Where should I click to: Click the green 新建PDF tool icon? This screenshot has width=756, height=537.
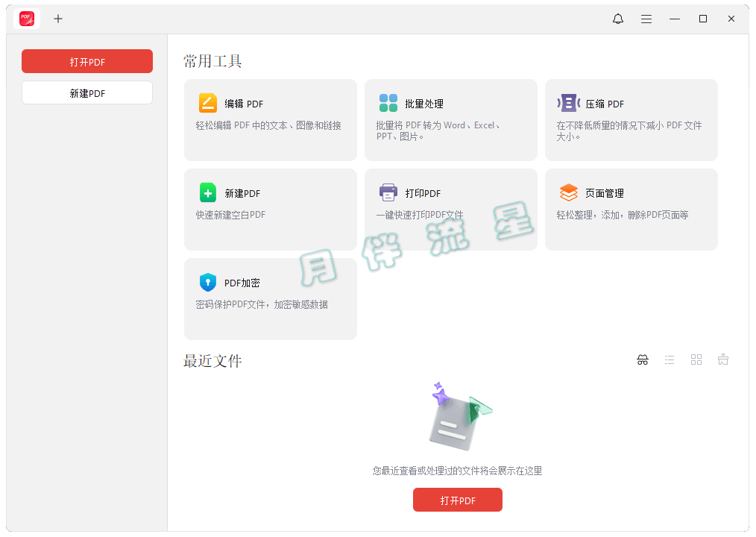(x=207, y=192)
